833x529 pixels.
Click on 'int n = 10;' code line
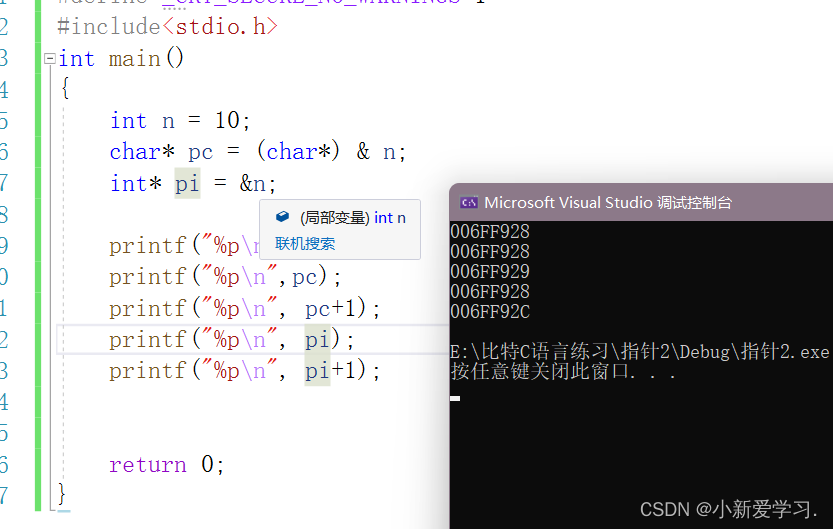[x=180, y=121]
